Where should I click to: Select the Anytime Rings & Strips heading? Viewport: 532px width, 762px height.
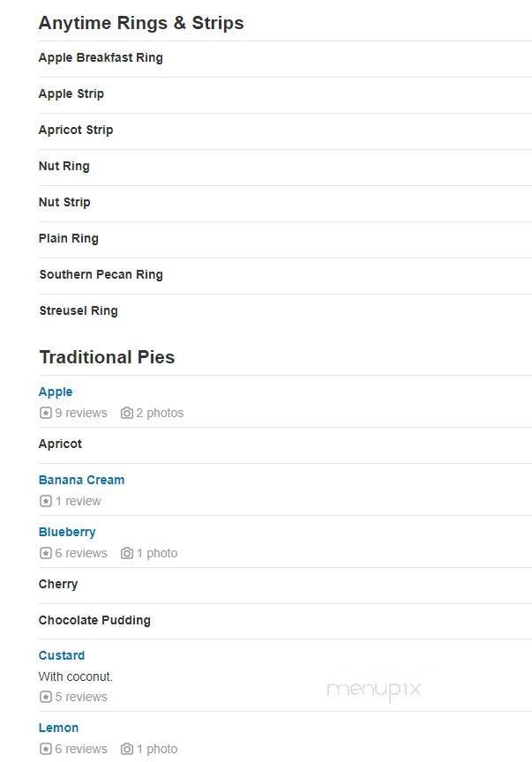tap(141, 23)
